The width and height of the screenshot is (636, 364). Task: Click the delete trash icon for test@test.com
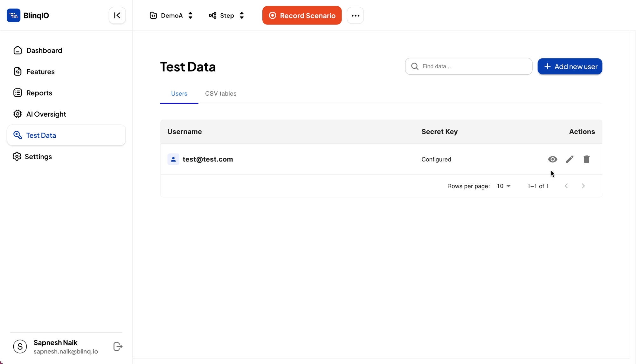(587, 159)
